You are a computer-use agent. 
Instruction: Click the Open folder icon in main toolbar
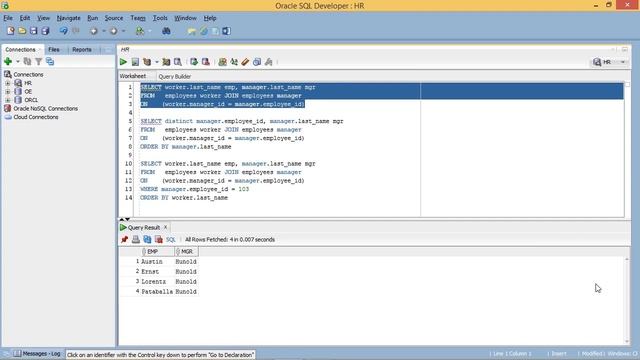click(22, 31)
